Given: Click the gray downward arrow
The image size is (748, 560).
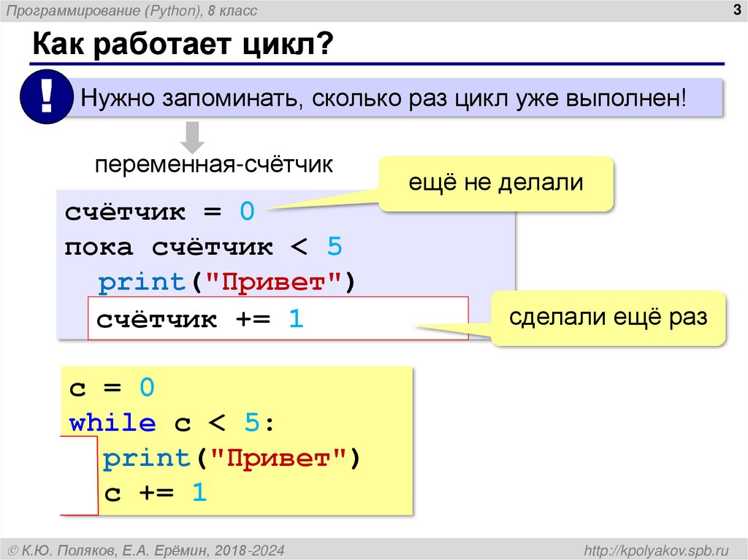Looking at the screenshot, I should (x=192, y=137).
